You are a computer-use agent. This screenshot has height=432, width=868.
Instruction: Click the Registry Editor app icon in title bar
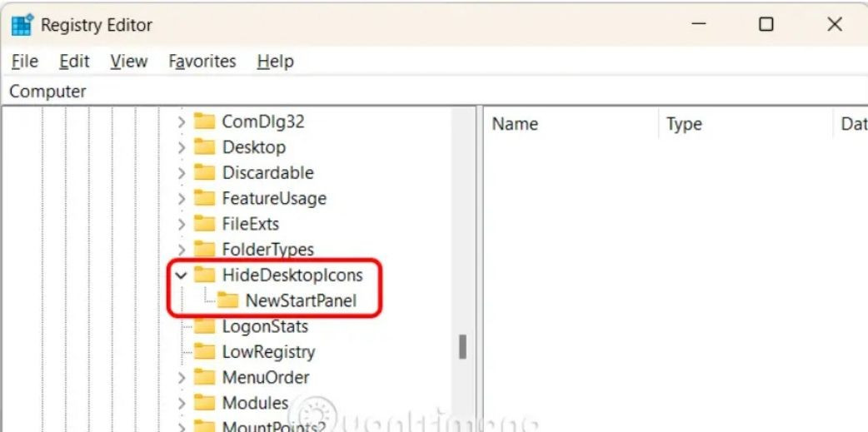[22, 25]
